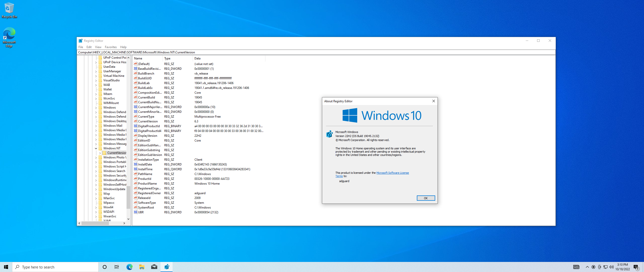The image size is (644, 272).
Task: Open the Mail app from taskbar
Action: pyautogui.click(x=154, y=267)
